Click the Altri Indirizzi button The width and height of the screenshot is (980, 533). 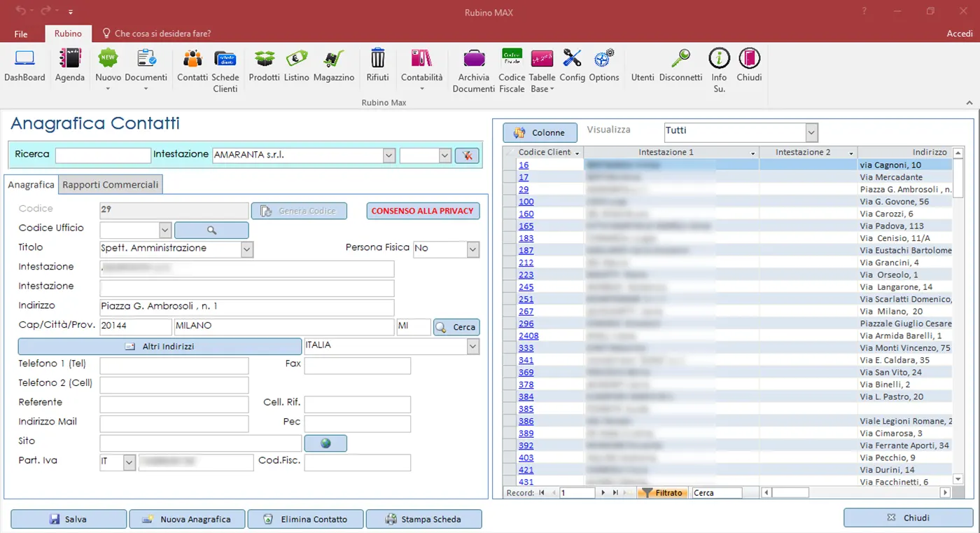pyautogui.click(x=160, y=346)
